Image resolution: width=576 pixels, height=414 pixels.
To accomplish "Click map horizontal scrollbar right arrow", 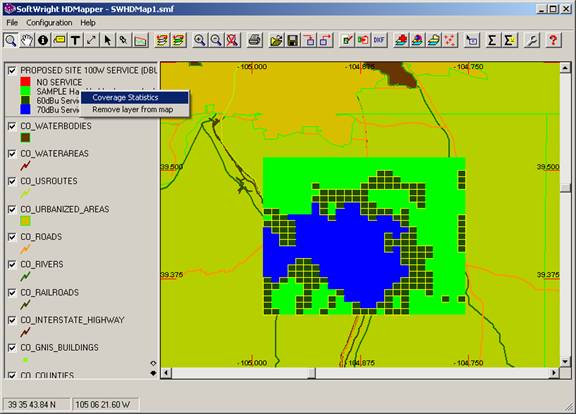I will [554, 373].
